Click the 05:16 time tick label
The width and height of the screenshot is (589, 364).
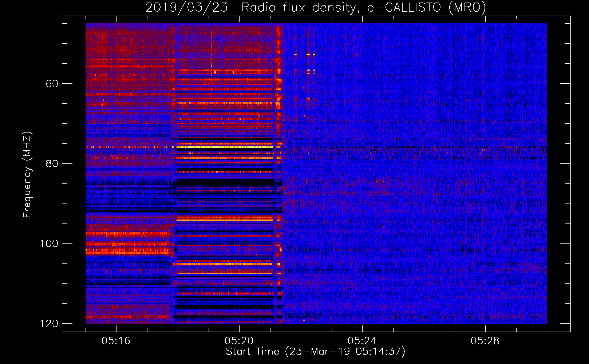tap(116, 341)
